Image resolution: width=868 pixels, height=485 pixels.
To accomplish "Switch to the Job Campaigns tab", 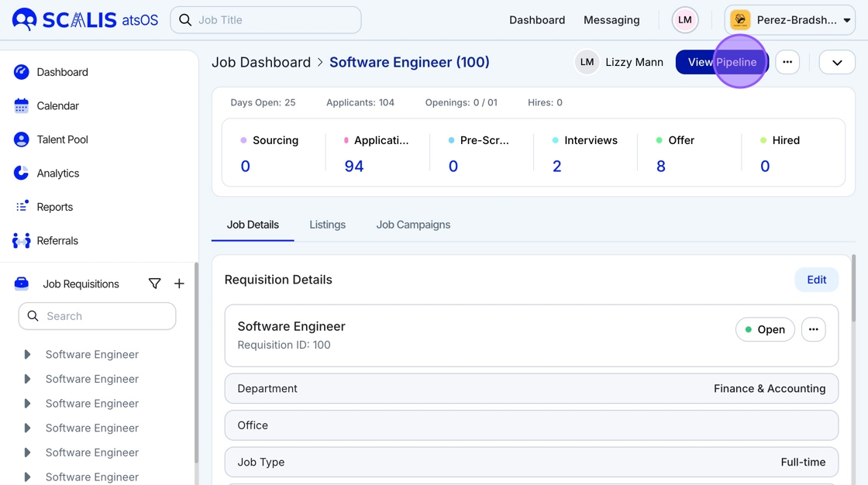I will [x=413, y=225].
